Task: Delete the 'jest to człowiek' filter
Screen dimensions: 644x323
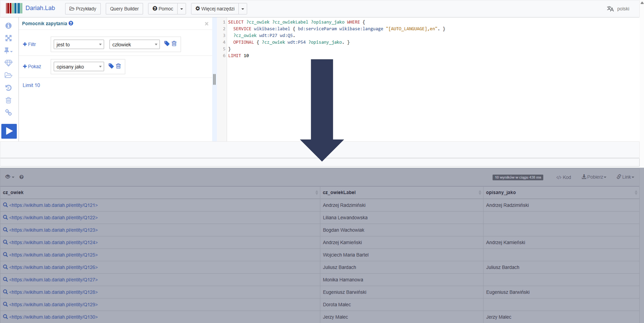Action: (174, 44)
